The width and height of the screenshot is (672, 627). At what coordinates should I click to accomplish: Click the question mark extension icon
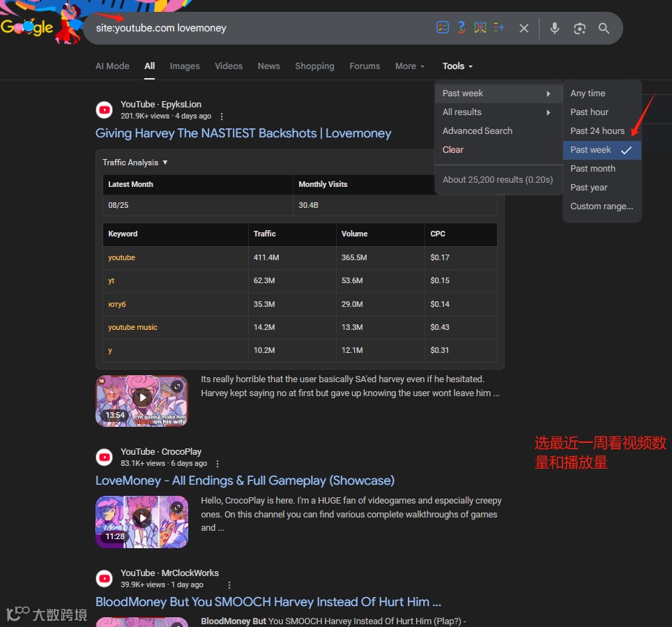point(461,28)
